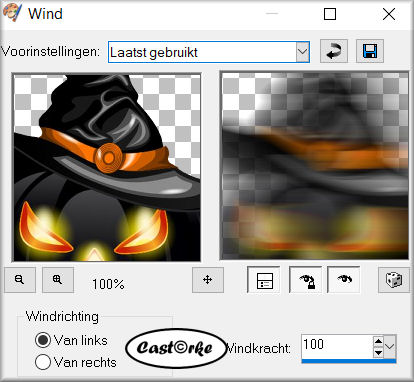414x382 pixels.
Task: Click the Windkracht value field
Action: pyautogui.click(x=337, y=346)
